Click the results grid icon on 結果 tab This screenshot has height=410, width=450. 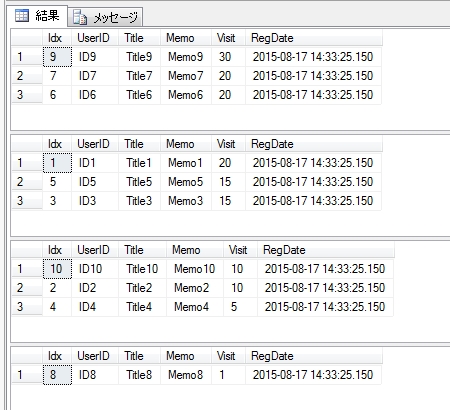click(22, 16)
